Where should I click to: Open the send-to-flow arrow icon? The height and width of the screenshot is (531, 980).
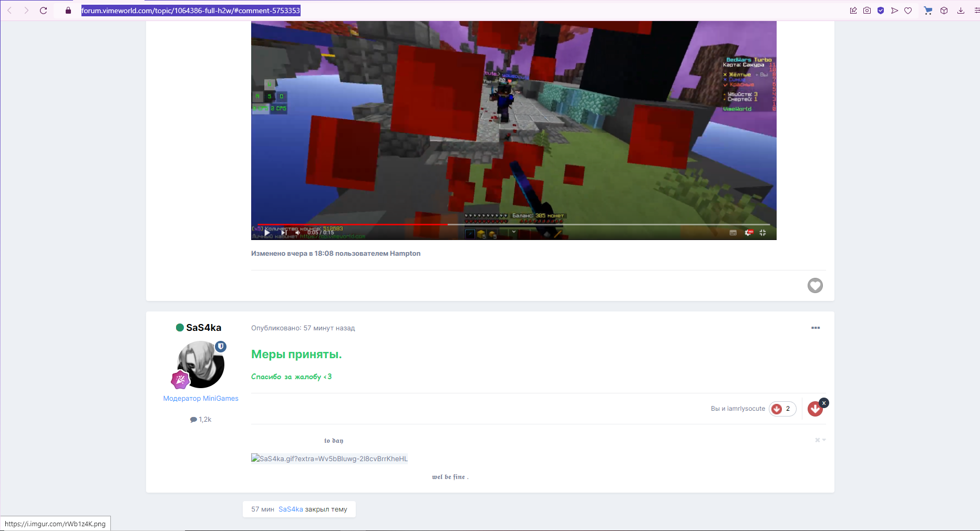(894, 11)
